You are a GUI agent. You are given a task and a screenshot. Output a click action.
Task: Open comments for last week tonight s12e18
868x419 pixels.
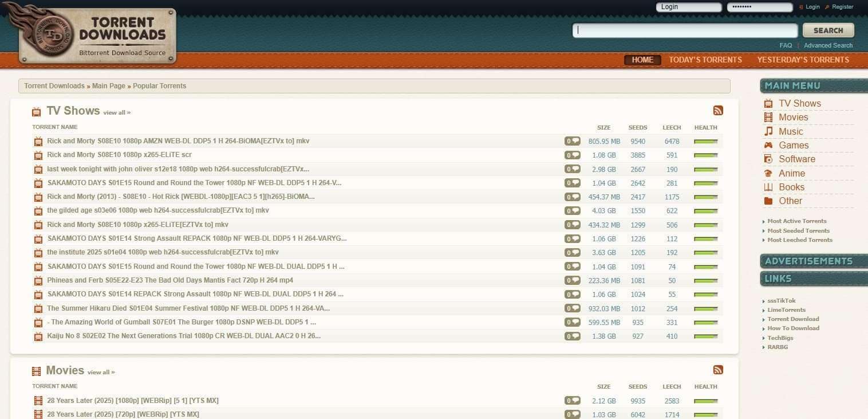[573, 169]
